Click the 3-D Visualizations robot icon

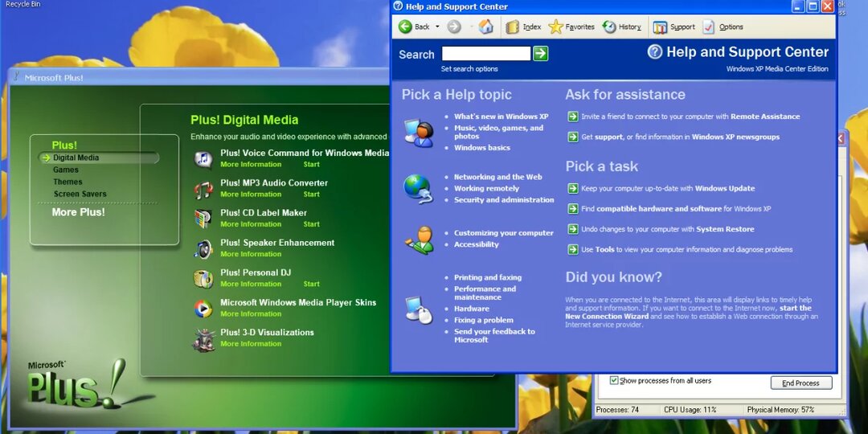click(x=203, y=339)
